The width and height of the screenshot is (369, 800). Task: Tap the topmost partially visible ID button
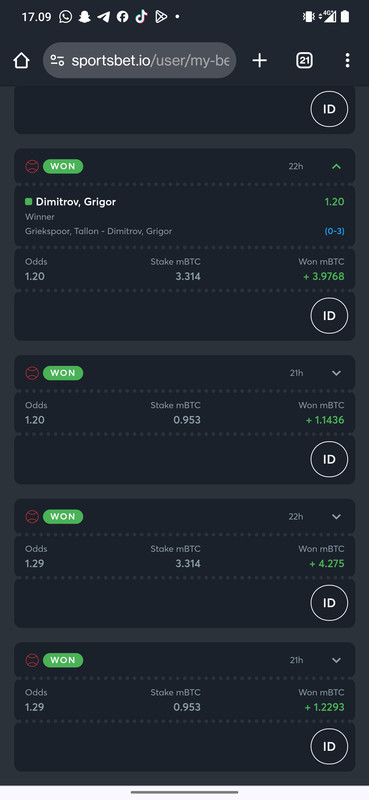pos(329,109)
